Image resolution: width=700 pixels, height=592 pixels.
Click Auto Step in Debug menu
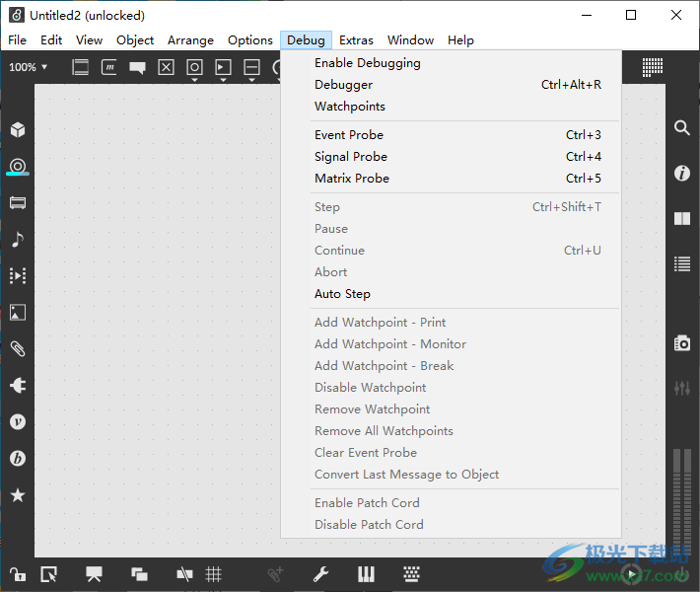[342, 294]
